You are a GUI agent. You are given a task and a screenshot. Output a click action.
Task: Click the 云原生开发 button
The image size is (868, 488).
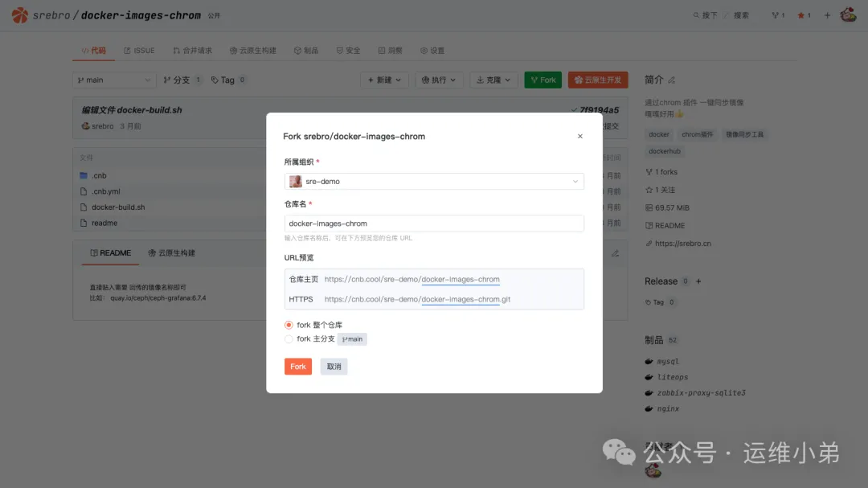tap(598, 80)
